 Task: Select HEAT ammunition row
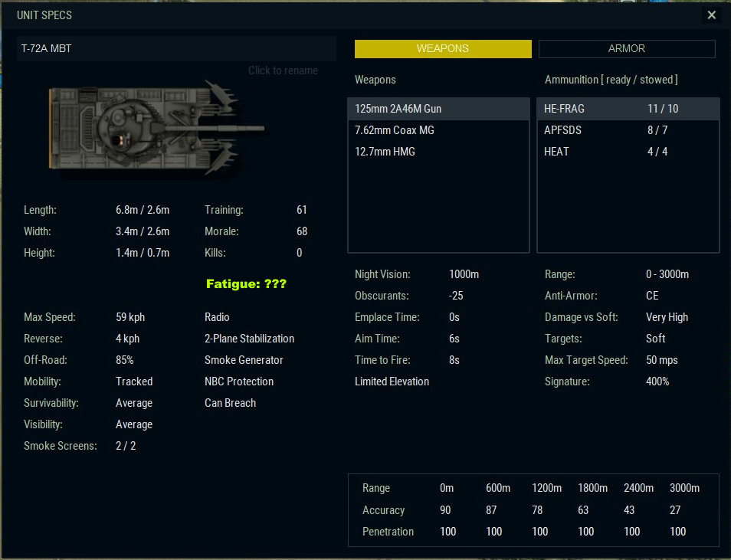628,152
